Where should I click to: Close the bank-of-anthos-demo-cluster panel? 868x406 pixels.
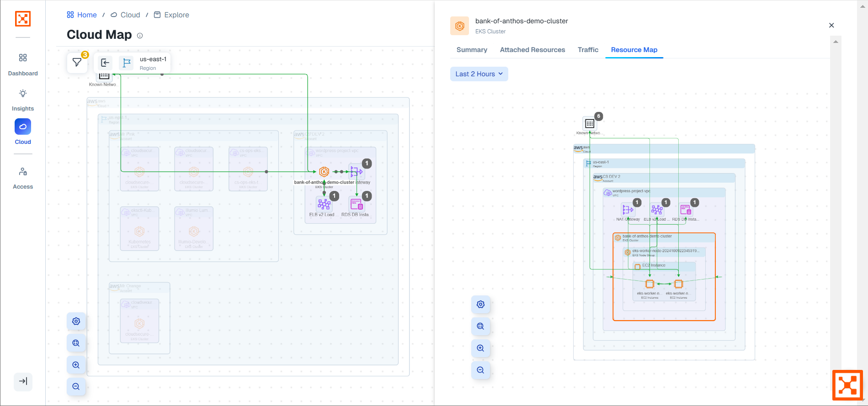(x=831, y=26)
